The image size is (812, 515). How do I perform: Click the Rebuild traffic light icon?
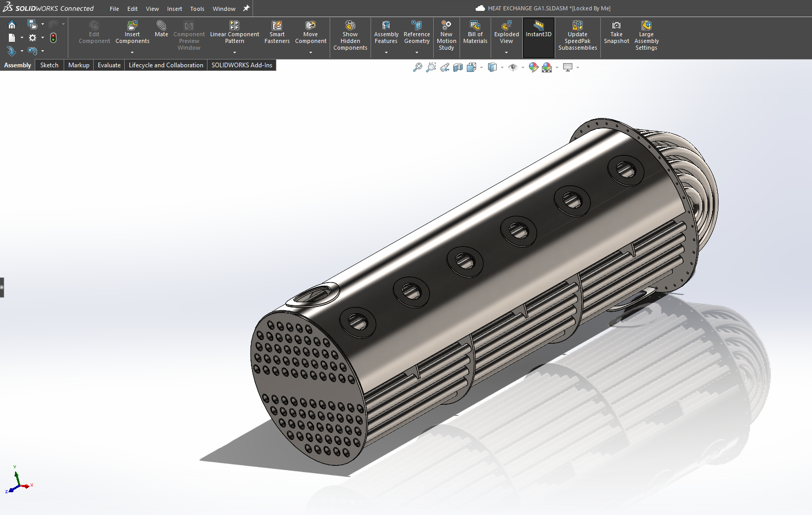(x=53, y=38)
